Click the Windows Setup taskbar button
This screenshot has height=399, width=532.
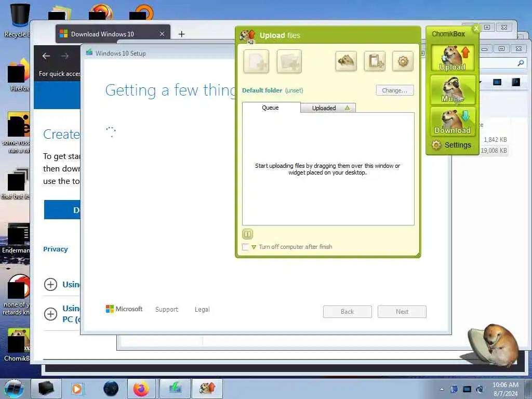point(175,389)
